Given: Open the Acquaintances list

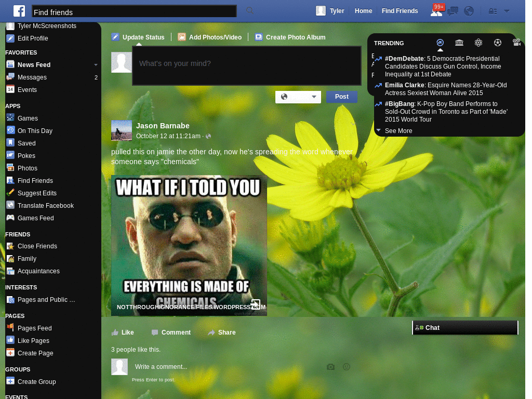Looking at the screenshot, I should pyautogui.click(x=38, y=271).
